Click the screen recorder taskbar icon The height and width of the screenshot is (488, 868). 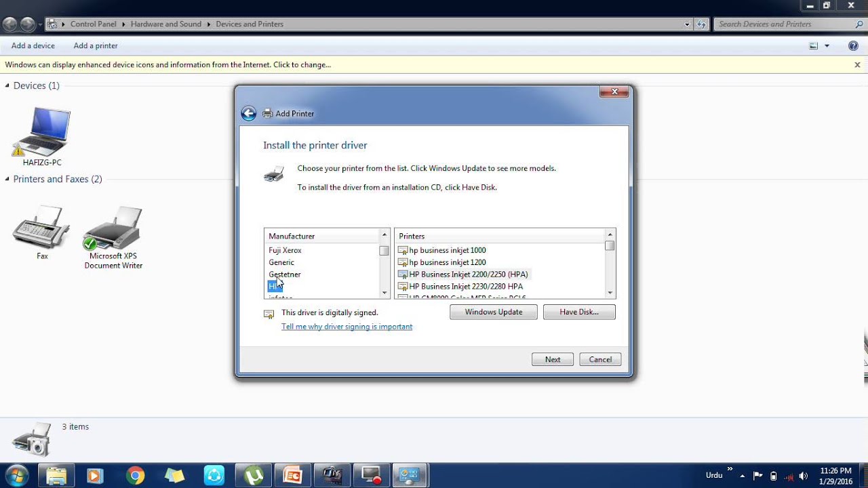pos(372,476)
